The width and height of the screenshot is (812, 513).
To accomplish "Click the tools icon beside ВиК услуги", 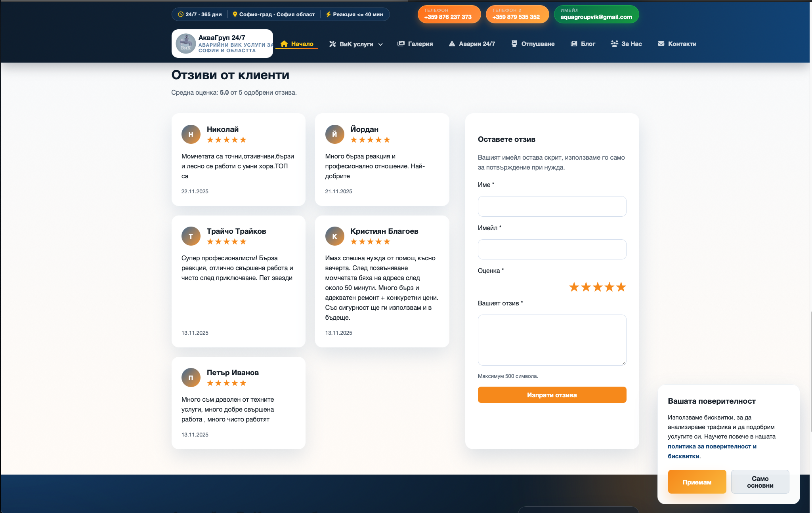I will [x=332, y=44].
